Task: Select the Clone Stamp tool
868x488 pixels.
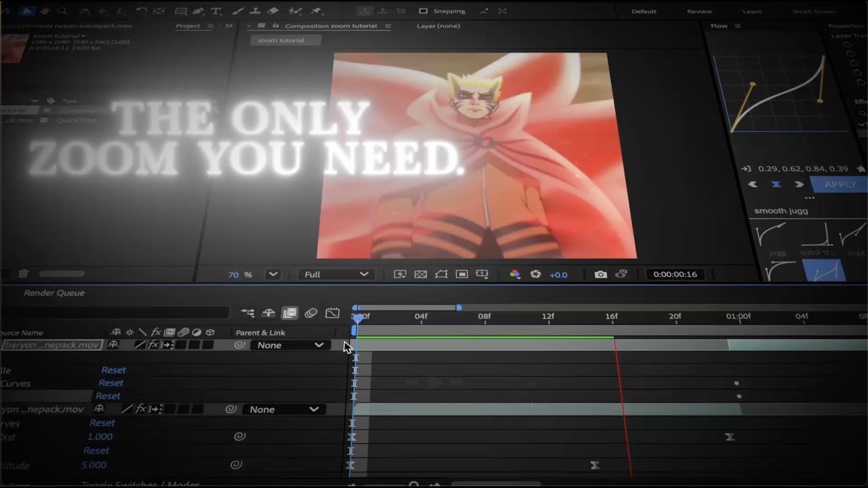Action: pyautogui.click(x=256, y=11)
